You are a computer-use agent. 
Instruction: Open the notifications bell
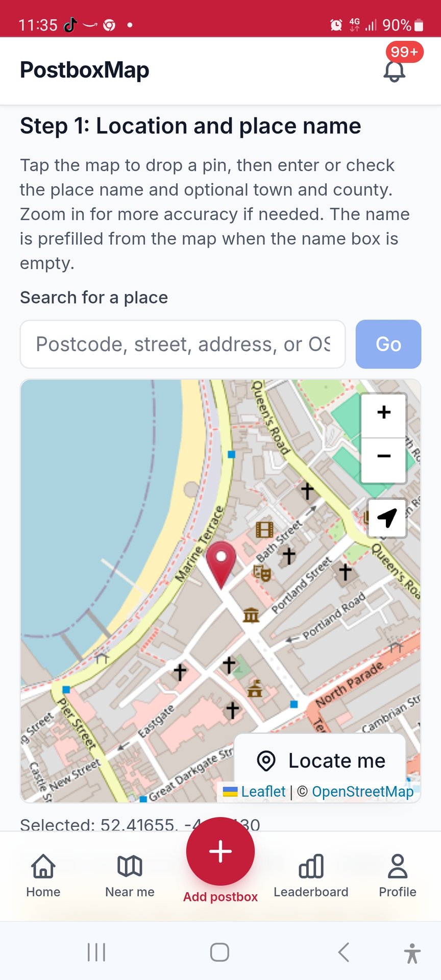click(x=395, y=70)
